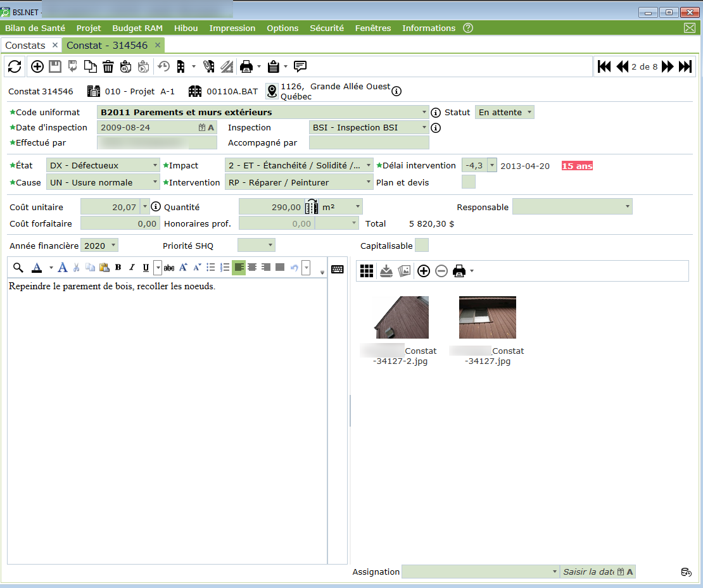This screenshot has height=588, width=703.
Task: Jump to the last record
Action: tap(685, 66)
